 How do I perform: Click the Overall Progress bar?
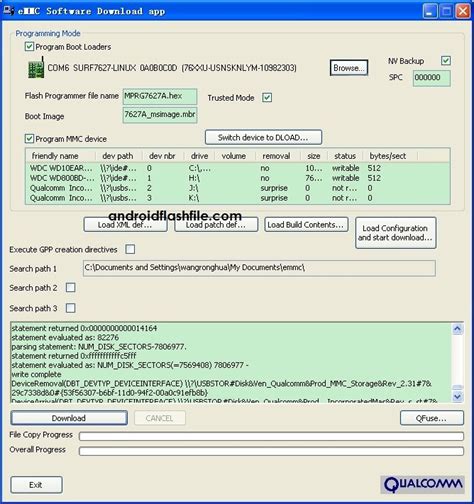(x=271, y=451)
